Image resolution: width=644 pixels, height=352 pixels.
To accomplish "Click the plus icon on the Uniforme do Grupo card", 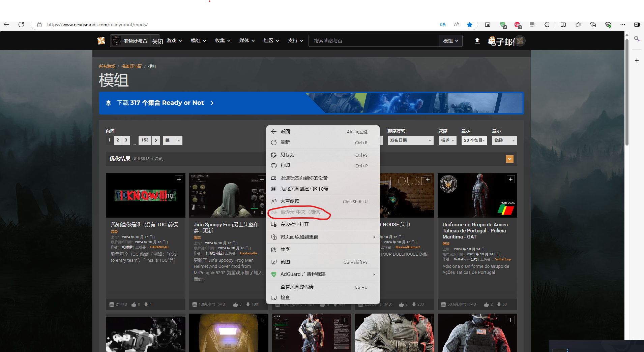I will (x=511, y=179).
